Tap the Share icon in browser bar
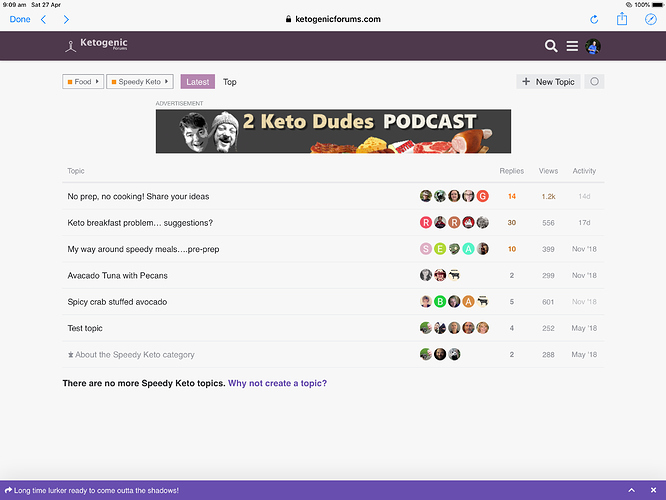Image resolution: width=666 pixels, height=500 pixels. [622, 19]
